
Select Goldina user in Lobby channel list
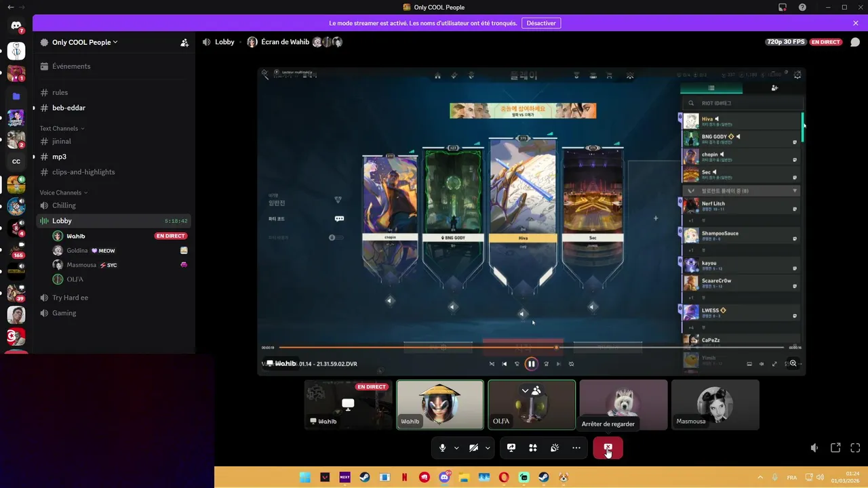pos(119,251)
